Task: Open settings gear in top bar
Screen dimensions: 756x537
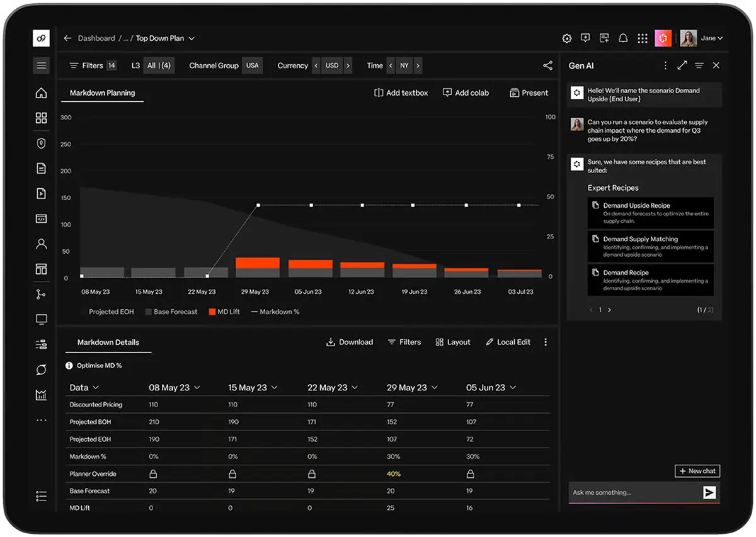Action: (567, 38)
